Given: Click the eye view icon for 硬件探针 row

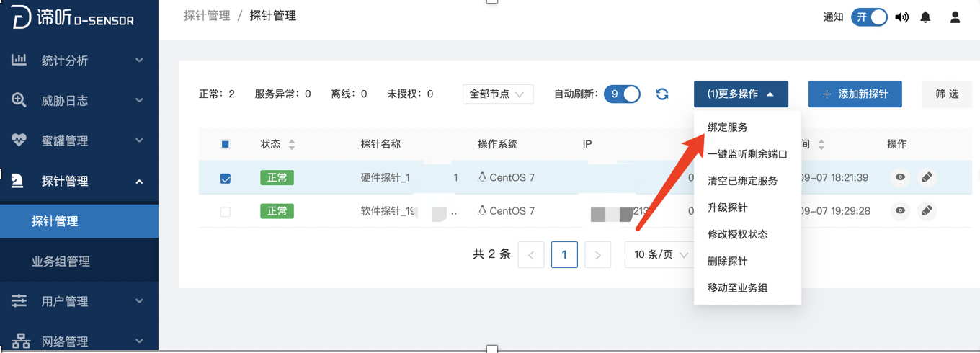Looking at the screenshot, I should pyautogui.click(x=900, y=177).
